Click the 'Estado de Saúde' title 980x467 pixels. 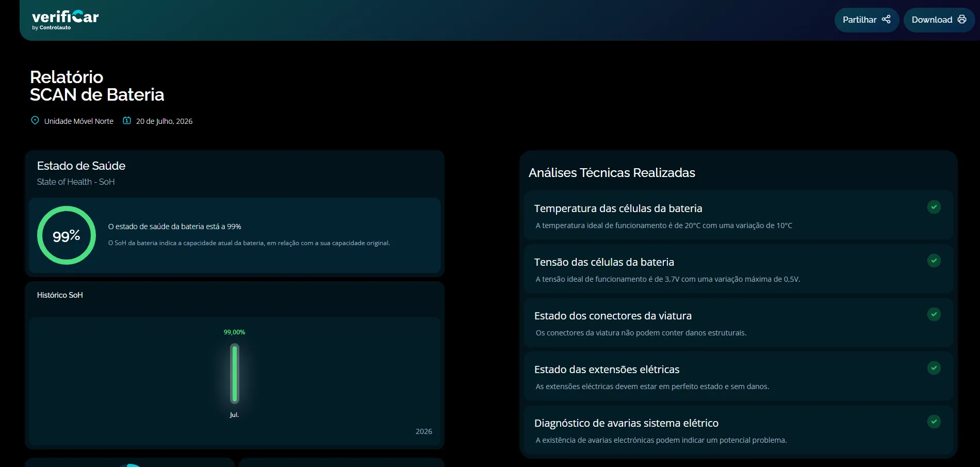(81, 166)
